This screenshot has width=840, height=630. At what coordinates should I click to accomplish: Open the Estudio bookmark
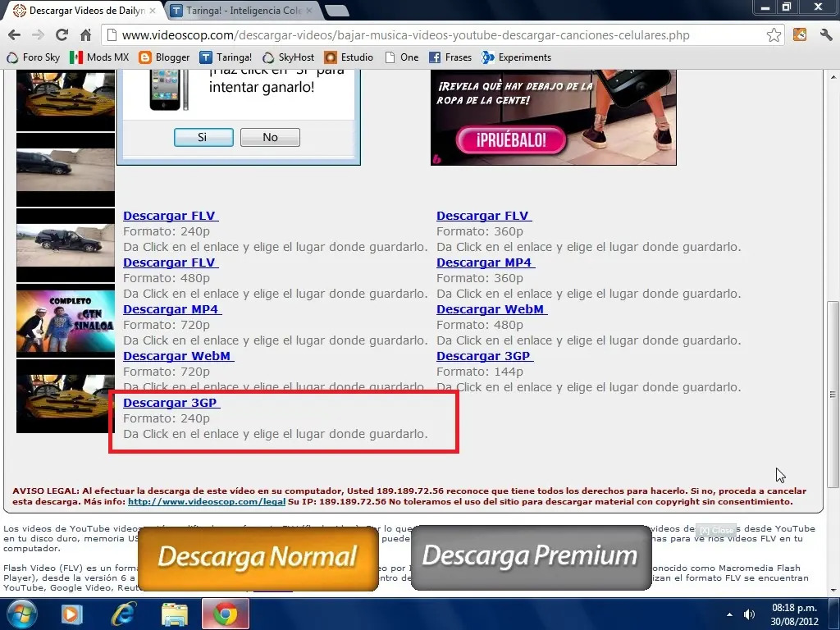(349, 57)
